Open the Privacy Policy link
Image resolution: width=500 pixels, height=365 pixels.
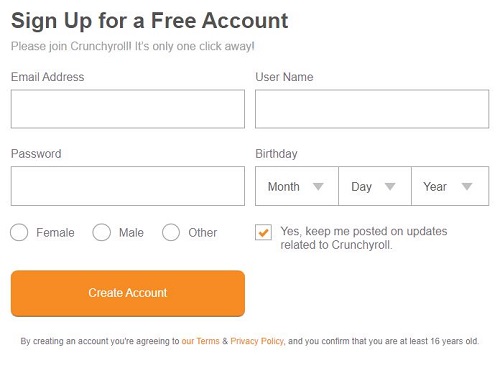[x=257, y=341]
